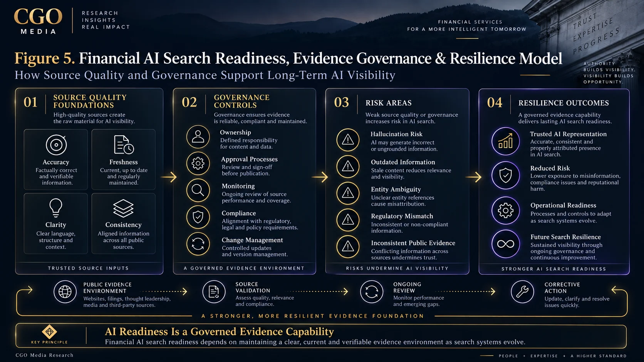The width and height of the screenshot is (644, 362).
Task: Click "Risks Undermine AI Visibility" footer text
Action: coord(397,268)
